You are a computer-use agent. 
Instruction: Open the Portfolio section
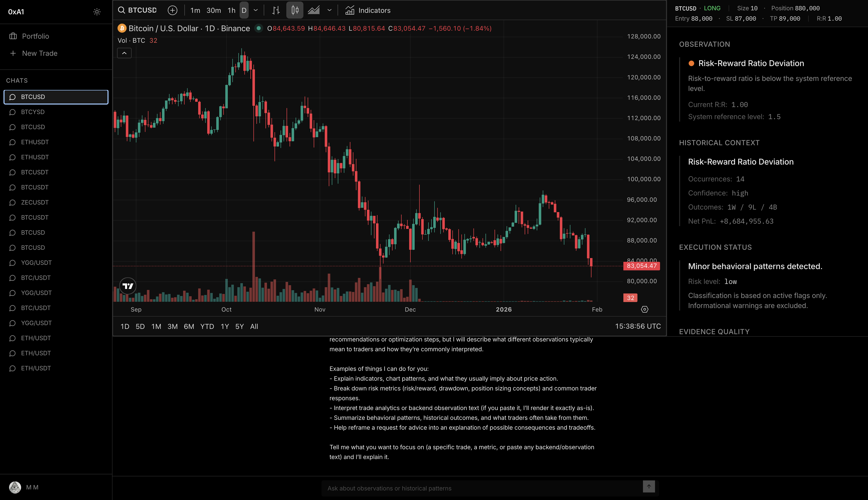tap(35, 36)
